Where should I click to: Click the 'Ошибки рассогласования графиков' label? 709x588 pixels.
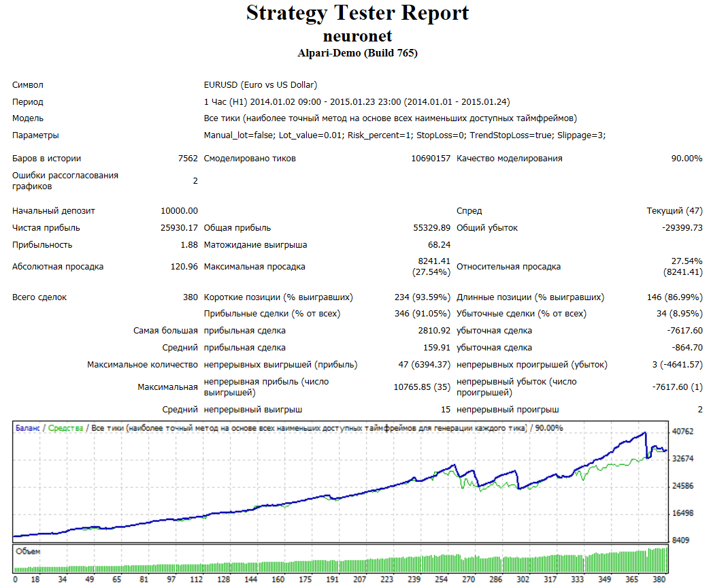click(65, 181)
